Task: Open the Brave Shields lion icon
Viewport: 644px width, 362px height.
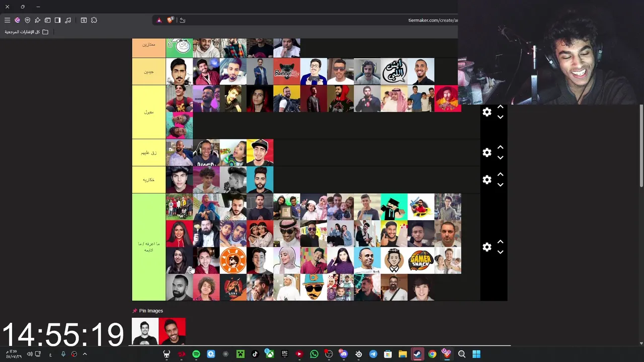Action: (171, 20)
